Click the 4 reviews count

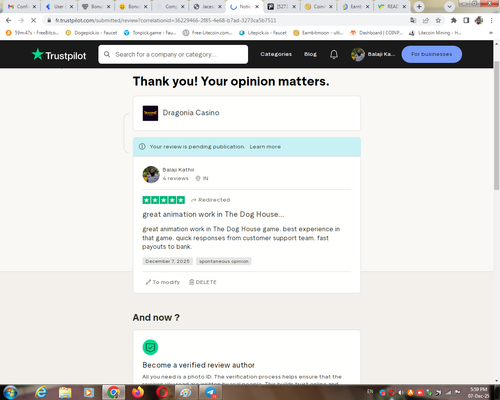pos(176,178)
